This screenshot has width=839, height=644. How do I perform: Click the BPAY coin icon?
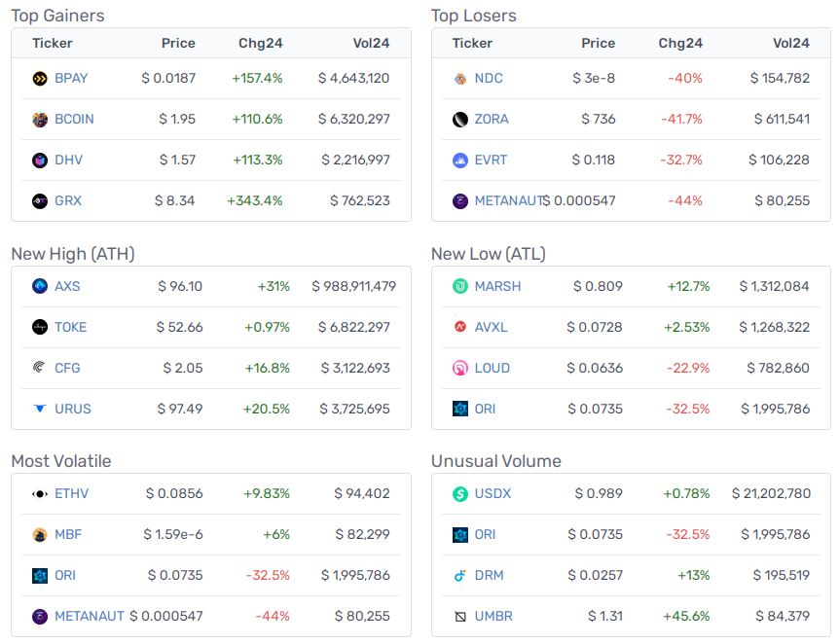[x=40, y=79]
